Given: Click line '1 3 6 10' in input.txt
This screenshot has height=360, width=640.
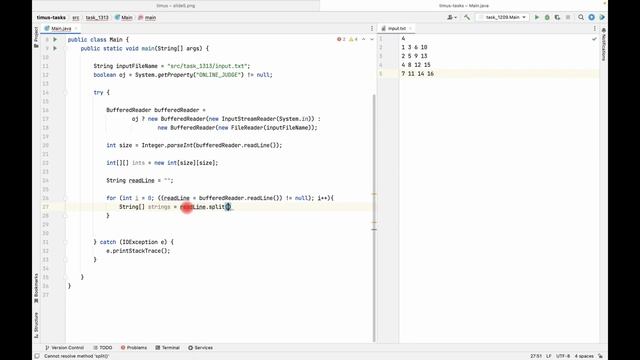Looking at the screenshot, I should point(414,47).
